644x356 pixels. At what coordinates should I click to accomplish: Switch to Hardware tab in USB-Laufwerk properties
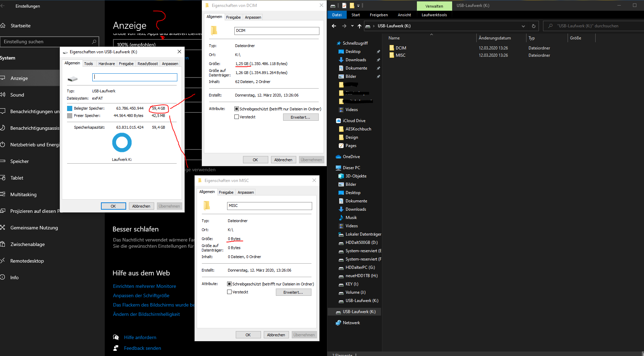click(106, 64)
